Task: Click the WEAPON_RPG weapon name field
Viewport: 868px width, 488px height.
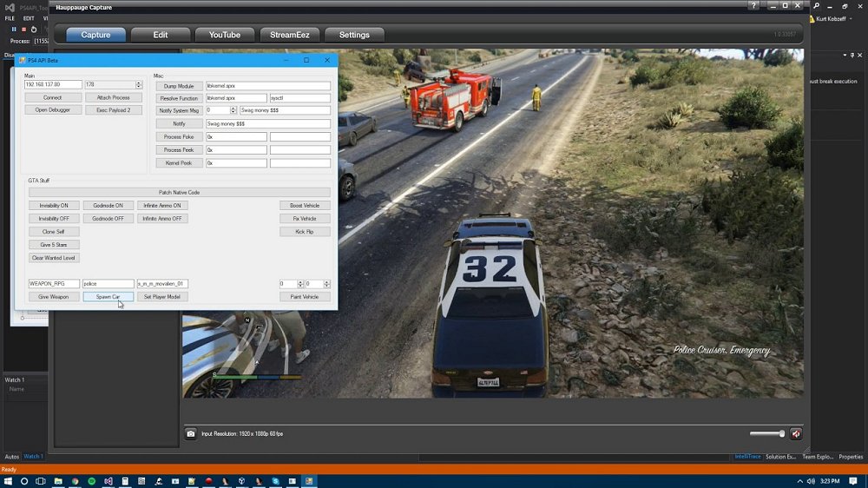Action: click(54, 284)
